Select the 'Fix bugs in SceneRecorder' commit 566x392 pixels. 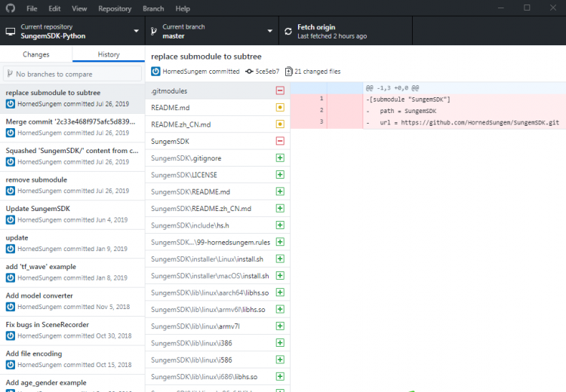click(72, 331)
